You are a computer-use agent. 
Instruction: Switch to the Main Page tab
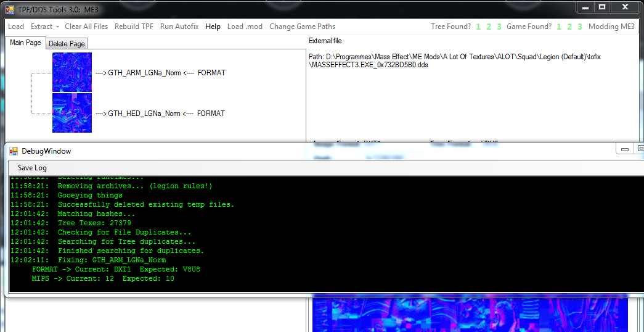coord(25,43)
